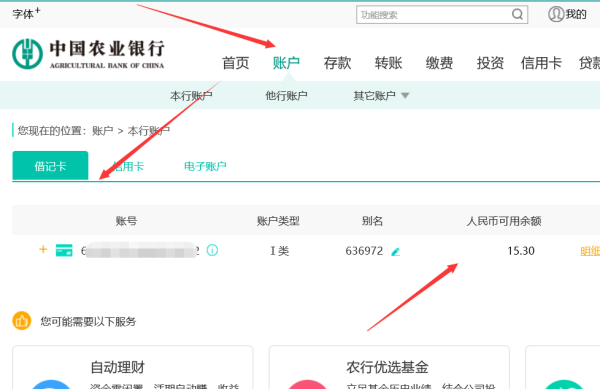600x389 pixels.
Task: Open the 转账 menu
Action: 388,63
